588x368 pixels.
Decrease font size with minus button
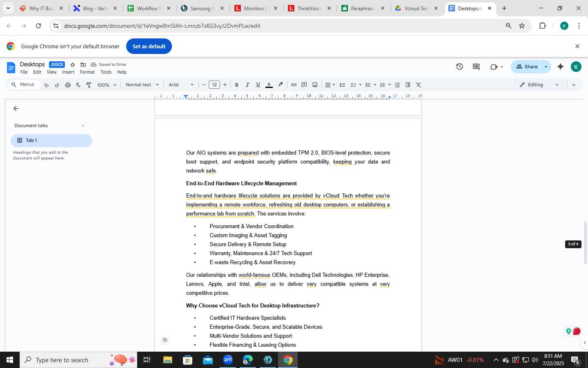(204, 85)
